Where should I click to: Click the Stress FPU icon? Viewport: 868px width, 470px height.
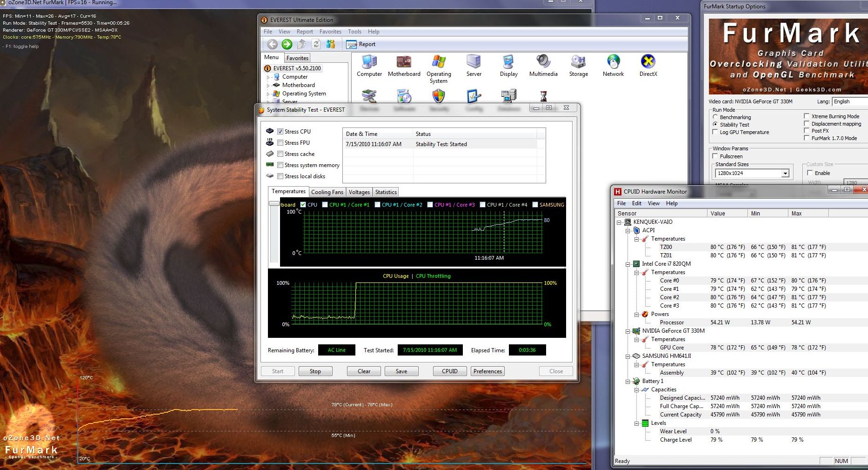click(270, 142)
